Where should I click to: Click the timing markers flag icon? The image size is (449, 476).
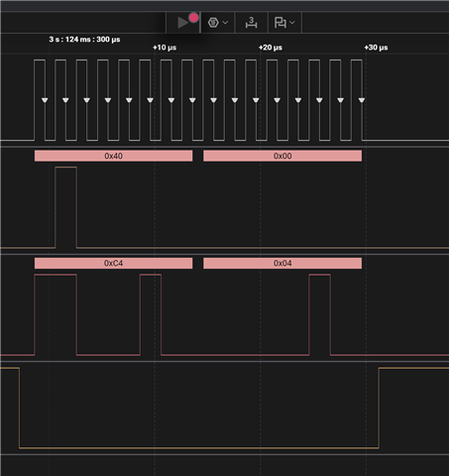point(281,23)
